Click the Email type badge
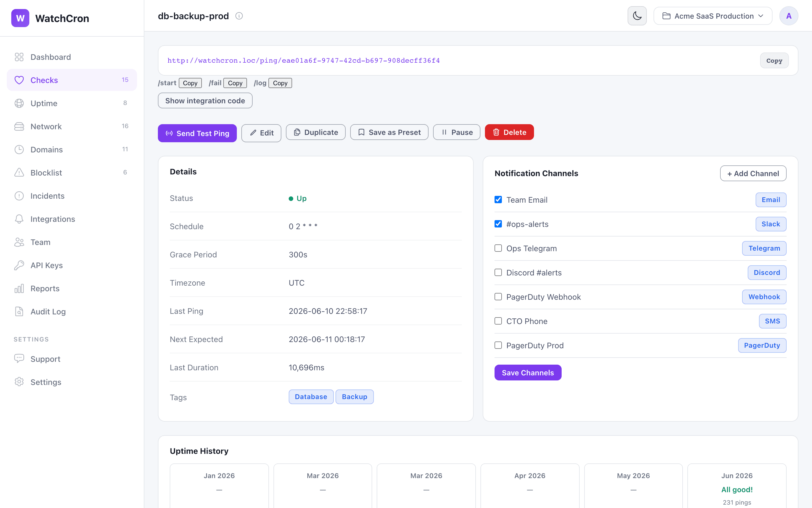Viewport: 812px width, 508px height. point(771,200)
